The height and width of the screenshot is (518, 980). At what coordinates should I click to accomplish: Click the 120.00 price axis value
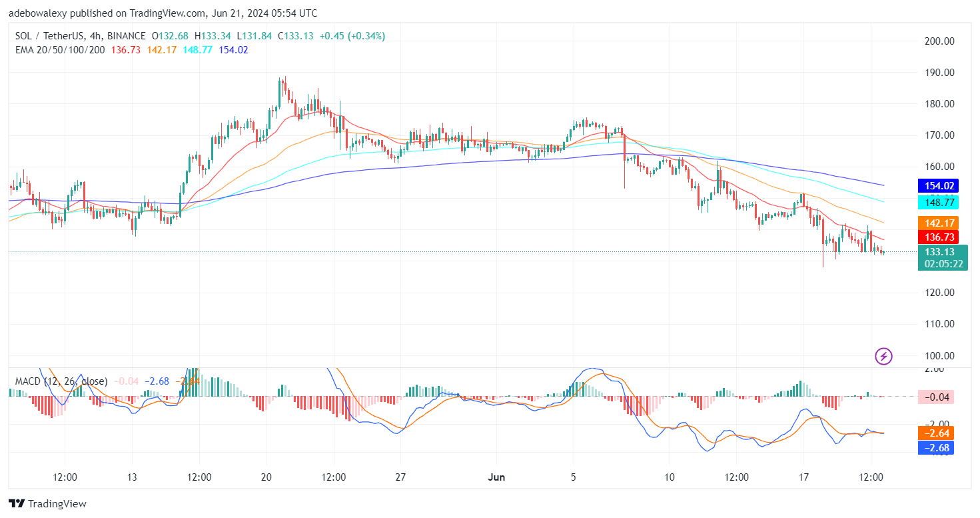click(941, 293)
